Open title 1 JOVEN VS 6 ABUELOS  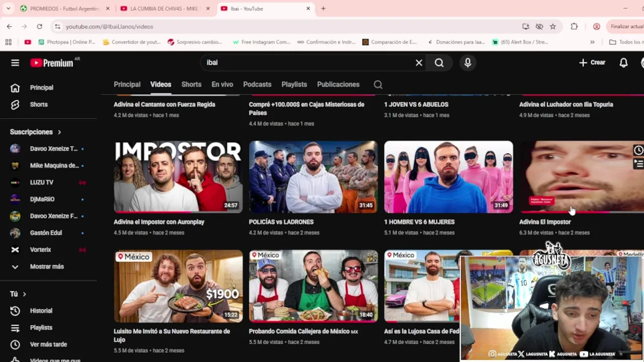(416, 105)
